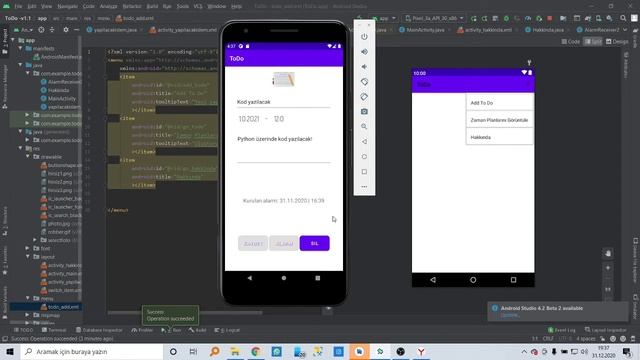The image size is (640, 360).
Task: Click the pan hand tool in preview
Action: click(x=608, y=253)
